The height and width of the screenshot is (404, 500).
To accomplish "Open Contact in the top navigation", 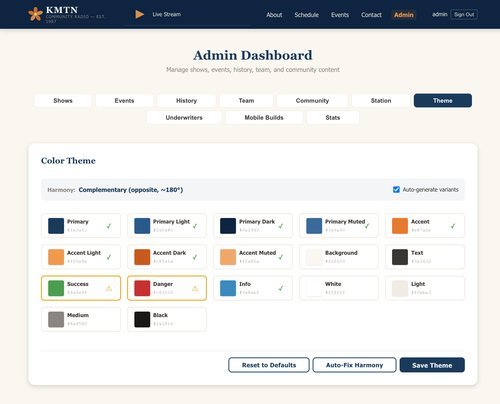I will [x=371, y=15].
